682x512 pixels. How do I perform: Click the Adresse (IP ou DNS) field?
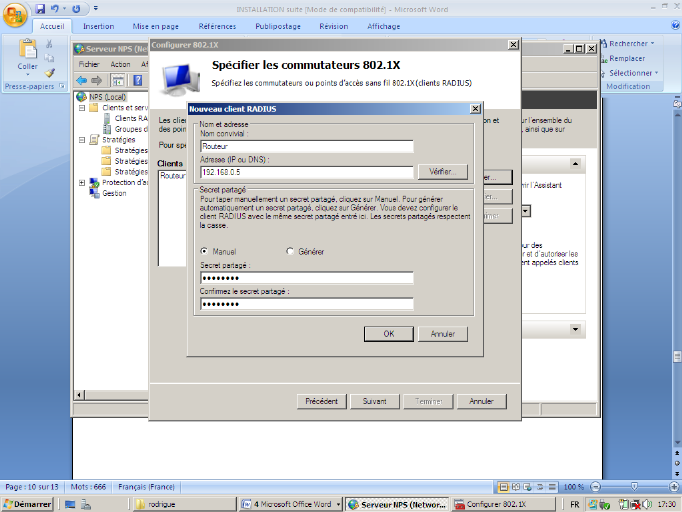coord(307,172)
